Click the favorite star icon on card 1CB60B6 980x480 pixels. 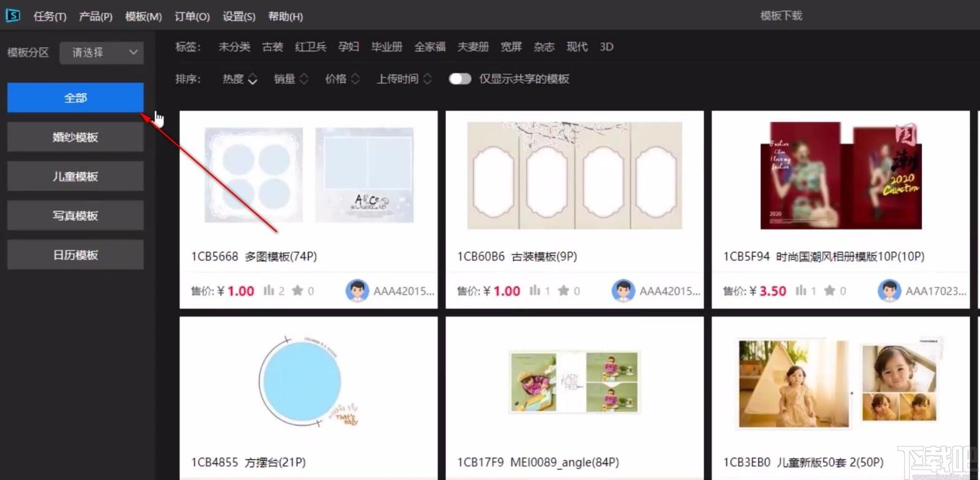(563, 290)
